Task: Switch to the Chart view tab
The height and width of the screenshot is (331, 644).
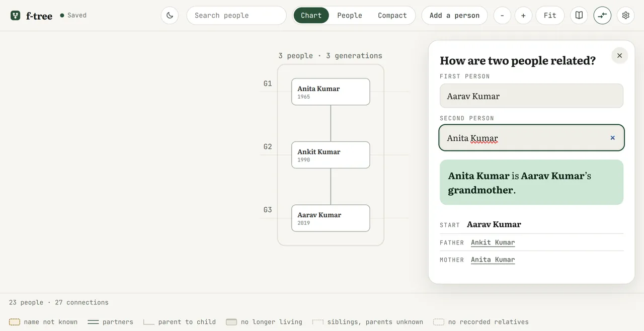Action: 311,16
